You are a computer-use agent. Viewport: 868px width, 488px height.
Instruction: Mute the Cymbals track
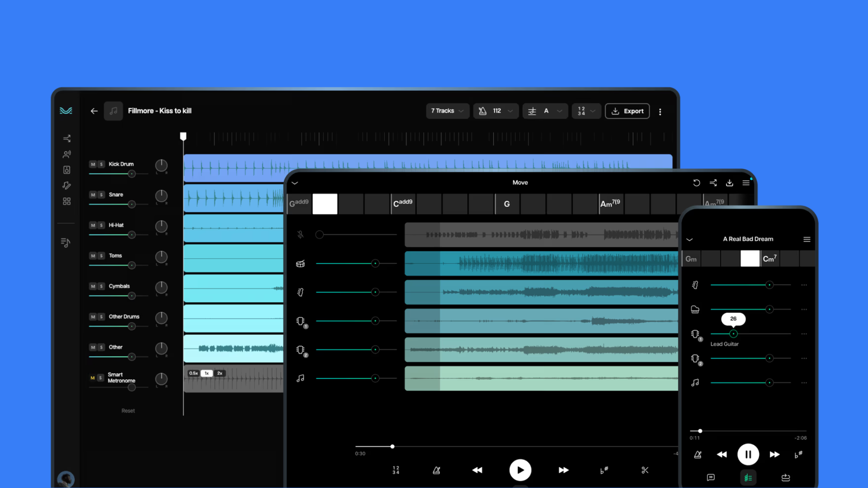(93, 286)
